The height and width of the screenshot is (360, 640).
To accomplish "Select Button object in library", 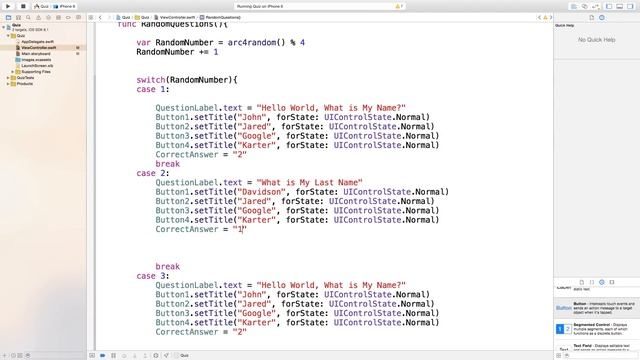I will click(x=597, y=308).
